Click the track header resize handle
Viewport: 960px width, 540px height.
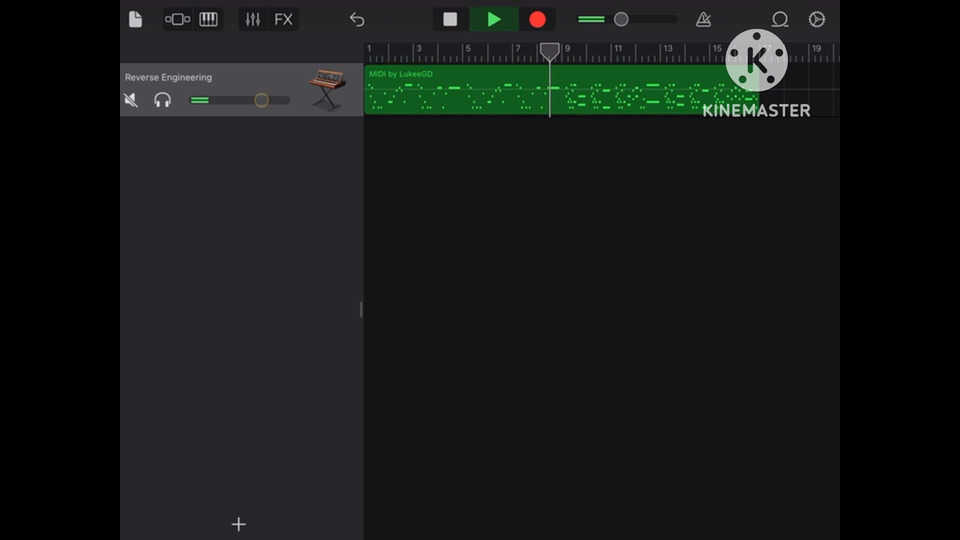[x=361, y=310]
